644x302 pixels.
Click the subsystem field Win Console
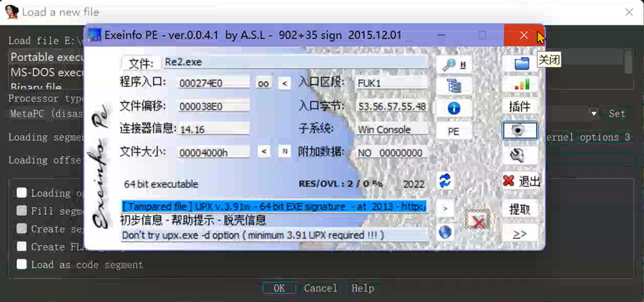[392, 130]
